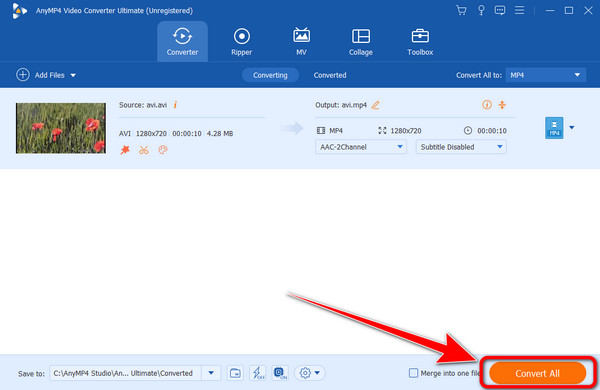Click the 4.28 MB file size
The image size is (600, 390).
pyautogui.click(x=220, y=134)
